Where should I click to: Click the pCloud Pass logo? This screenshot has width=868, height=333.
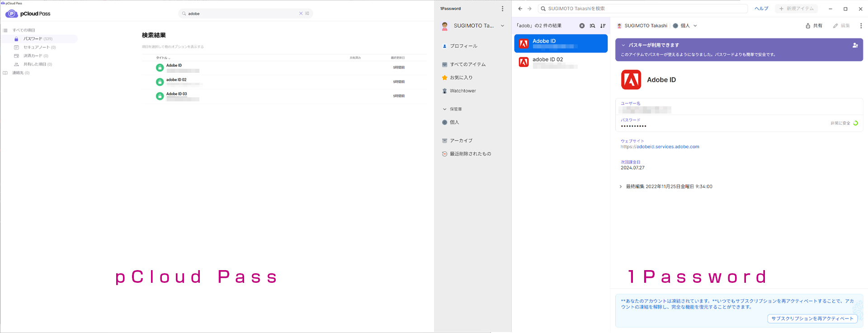pos(28,14)
